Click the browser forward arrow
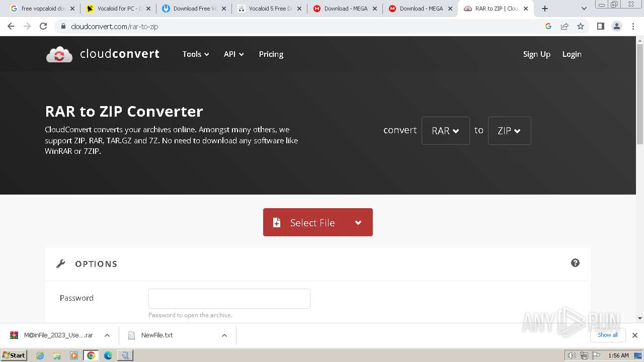 click(x=27, y=26)
